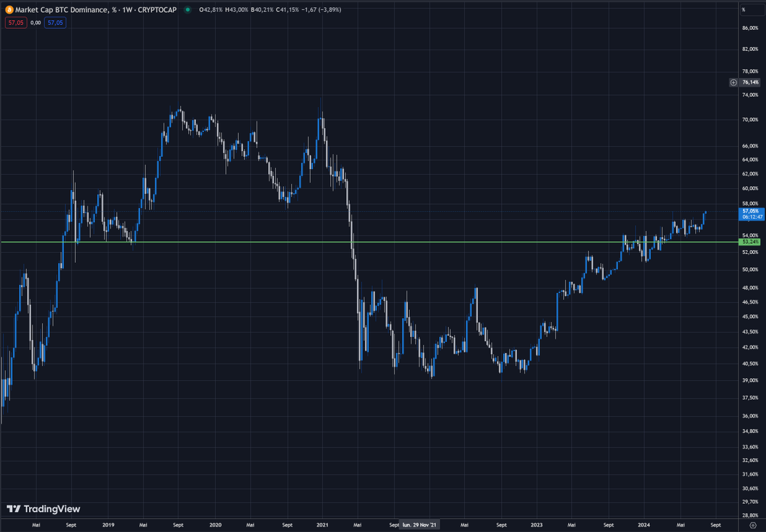Toggle the blue 57,05 buy price box

[x=54, y=22]
